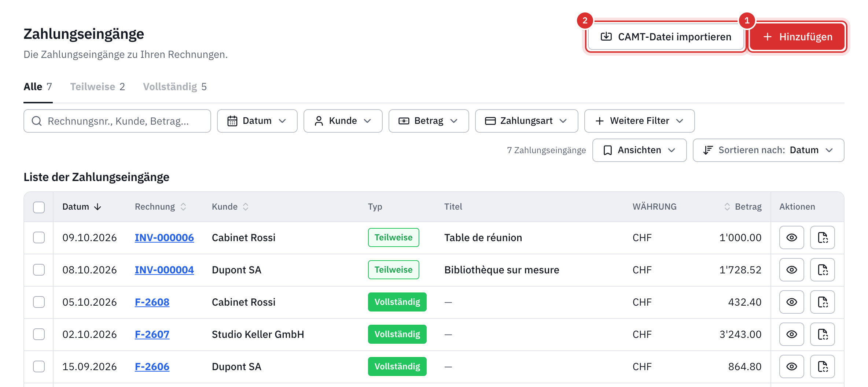The width and height of the screenshot is (868, 387).
Task: Sort by the Betrag column header
Action: (743, 207)
